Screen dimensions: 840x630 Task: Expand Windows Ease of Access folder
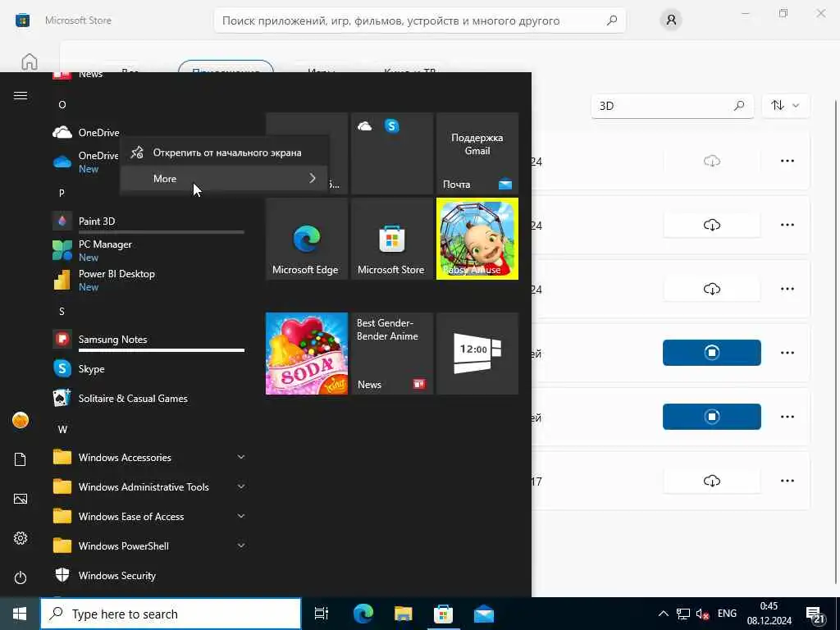(148, 516)
